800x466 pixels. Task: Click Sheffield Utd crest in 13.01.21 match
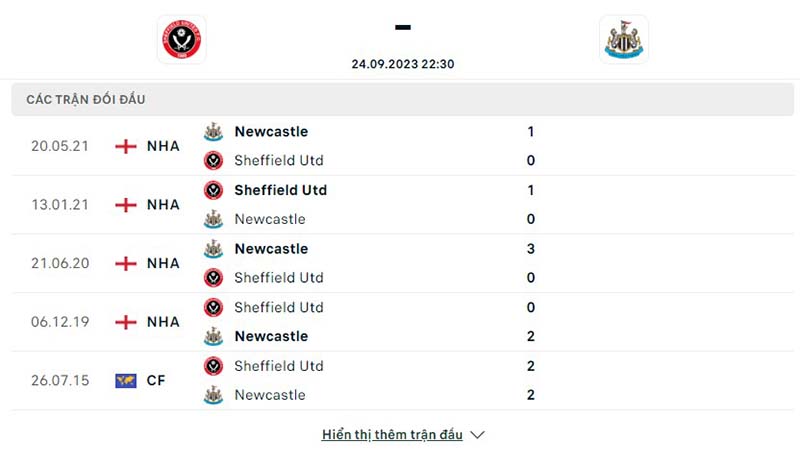213,190
